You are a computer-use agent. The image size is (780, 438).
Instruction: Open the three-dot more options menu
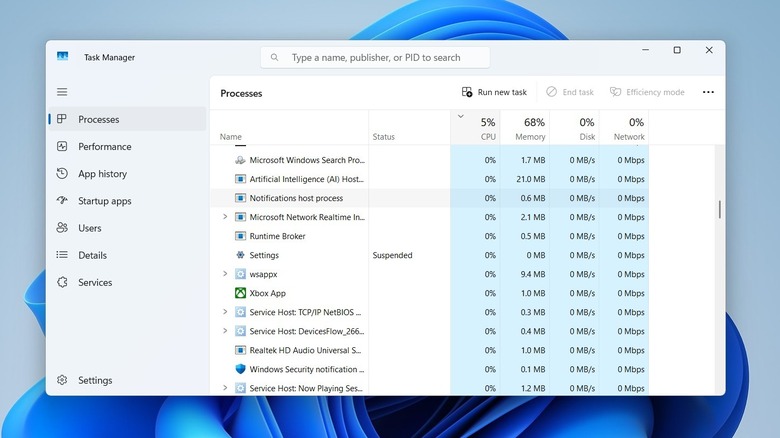coord(708,92)
